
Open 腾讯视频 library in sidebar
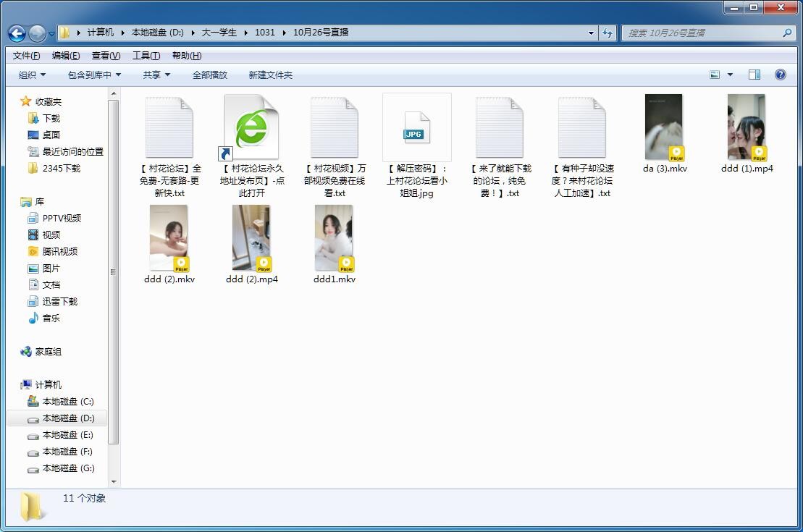click(59, 251)
